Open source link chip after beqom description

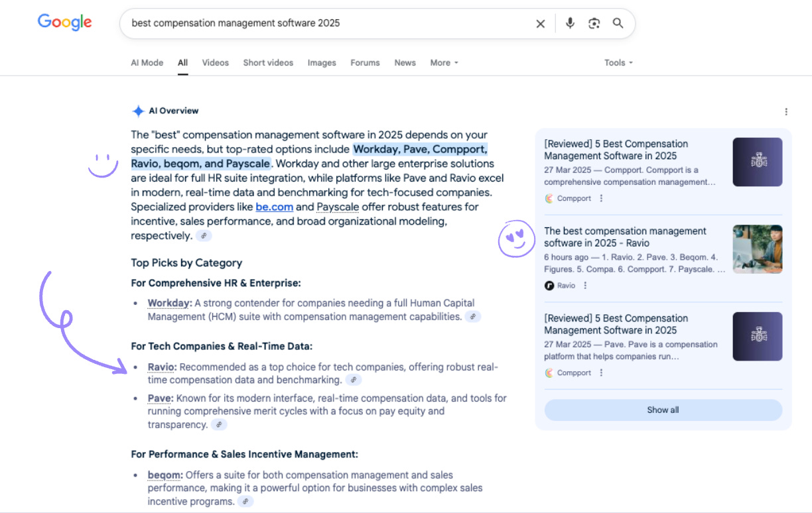tap(245, 502)
